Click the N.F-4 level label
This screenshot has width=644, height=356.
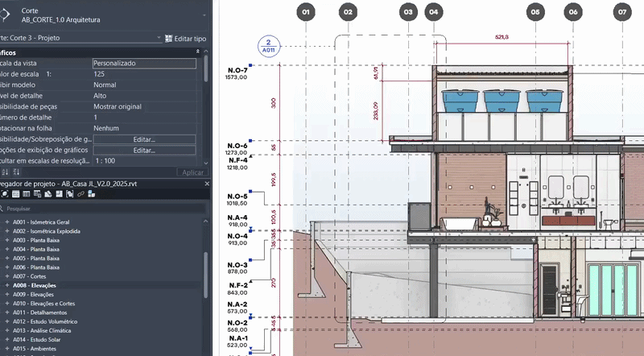click(x=238, y=160)
